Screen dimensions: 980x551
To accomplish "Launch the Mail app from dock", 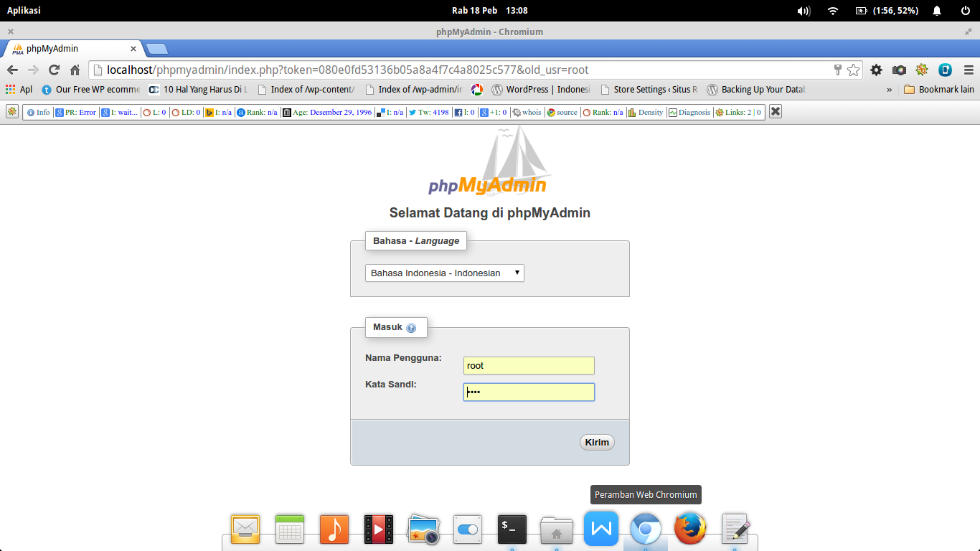I will pos(245,529).
